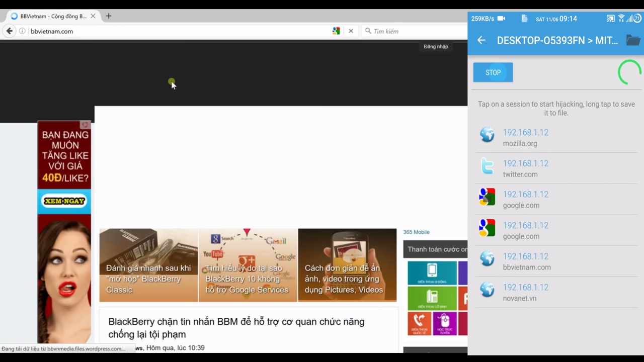
Task: Click the Google translate icon in the address bar
Action: coord(336,31)
